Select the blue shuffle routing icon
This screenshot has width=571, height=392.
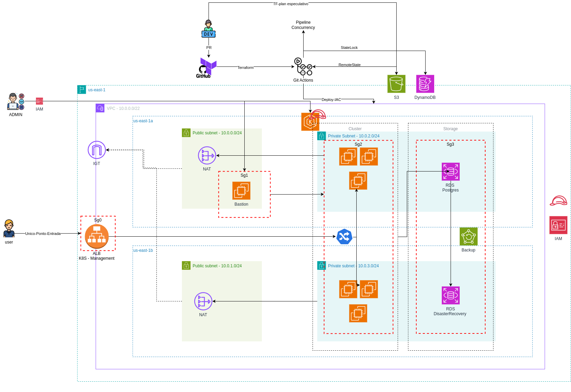click(x=344, y=237)
